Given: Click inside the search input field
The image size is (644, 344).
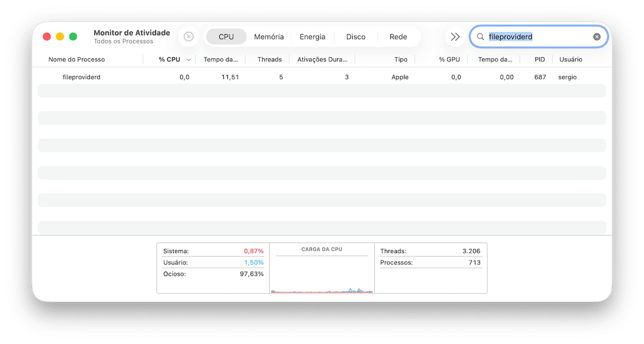Looking at the screenshot, I should click(551, 37).
